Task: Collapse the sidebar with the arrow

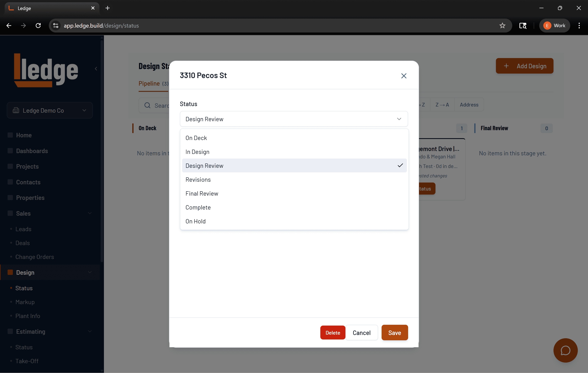Action: [96, 69]
